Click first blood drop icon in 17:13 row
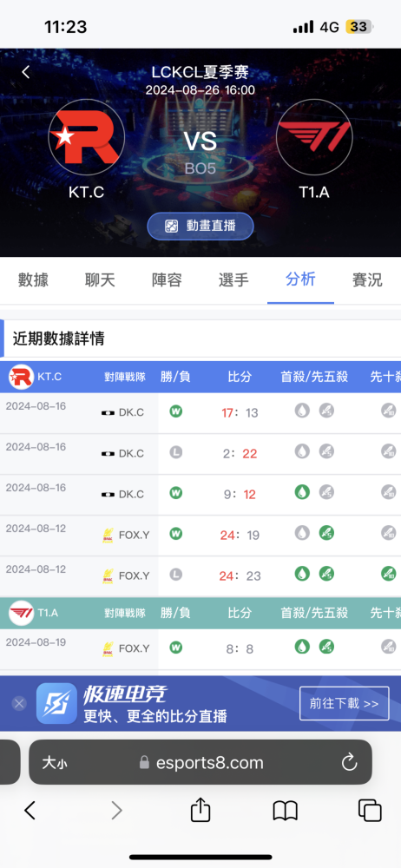Screen dimensions: 401x868 pyautogui.click(x=302, y=411)
